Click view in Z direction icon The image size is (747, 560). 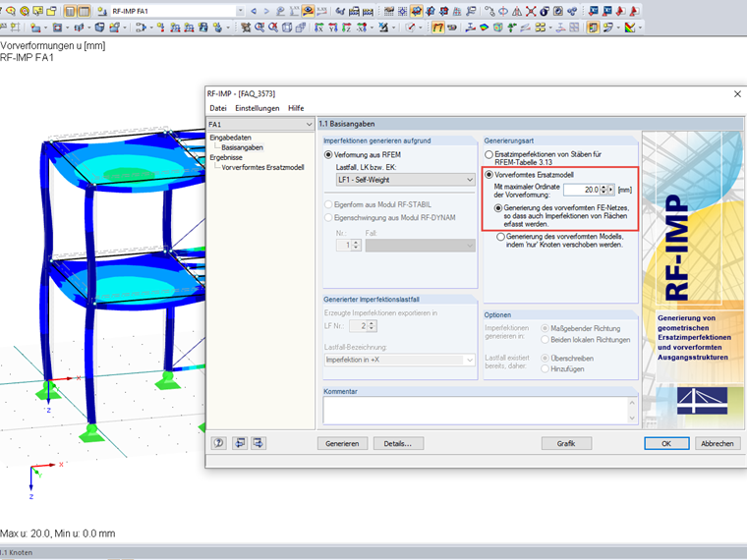point(346,28)
